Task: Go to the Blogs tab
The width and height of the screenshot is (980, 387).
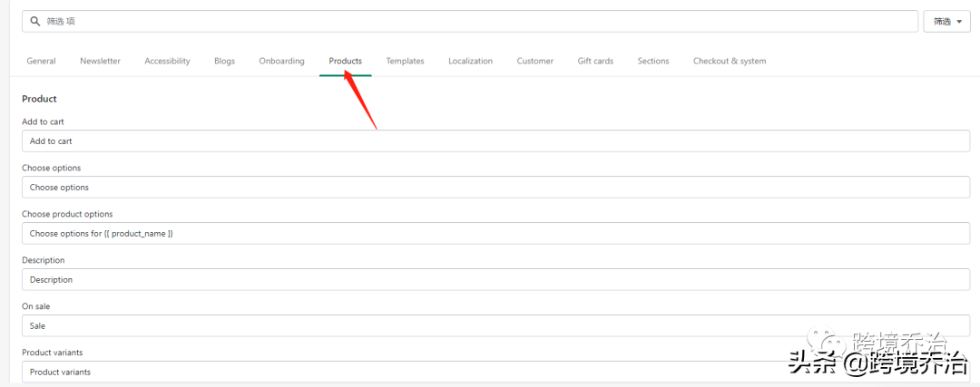Action: point(224,61)
